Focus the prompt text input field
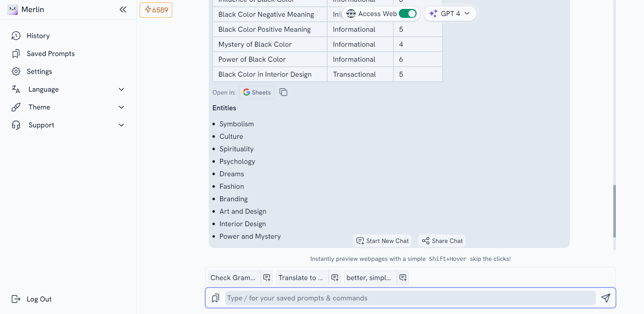 coord(410,298)
